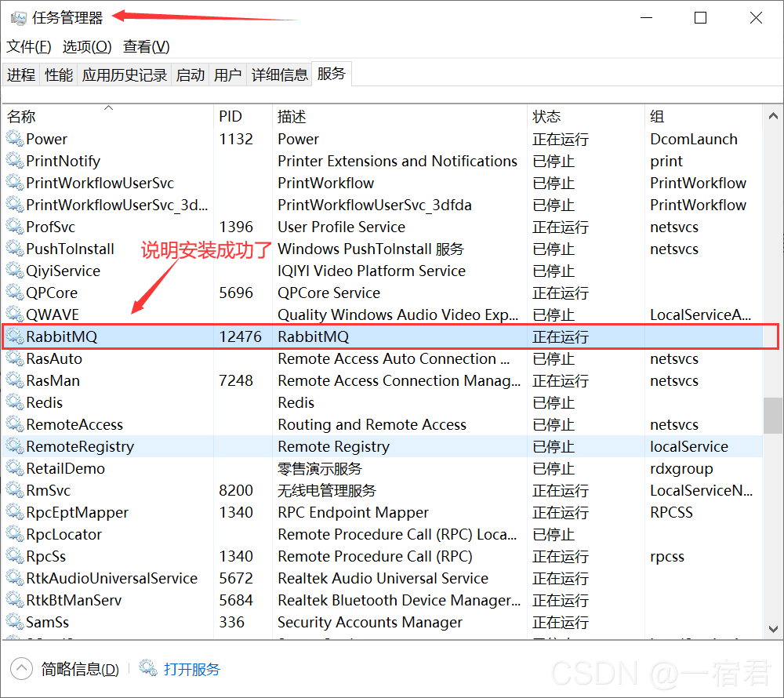Sort services by the 状态 column
The width and height of the screenshot is (784, 698).
pyautogui.click(x=586, y=117)
